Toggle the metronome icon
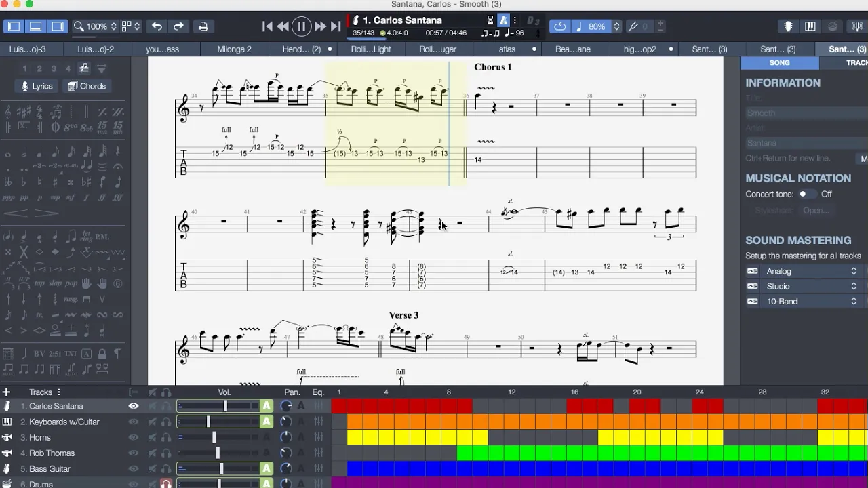 pos(503,20)
